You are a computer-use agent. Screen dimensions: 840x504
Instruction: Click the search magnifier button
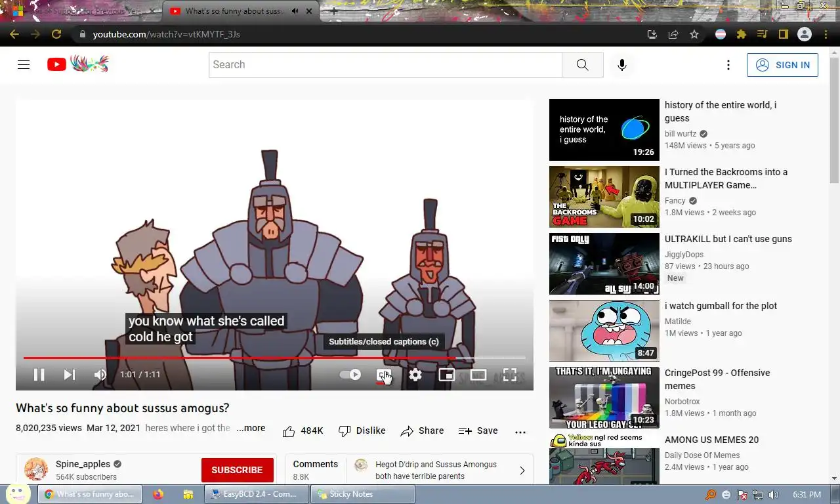tap(583, 65)
